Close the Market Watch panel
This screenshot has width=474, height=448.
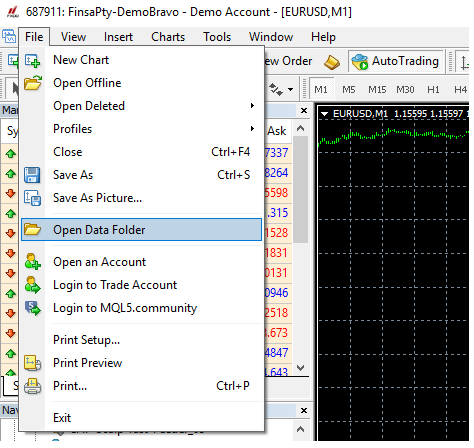[304, 110]
